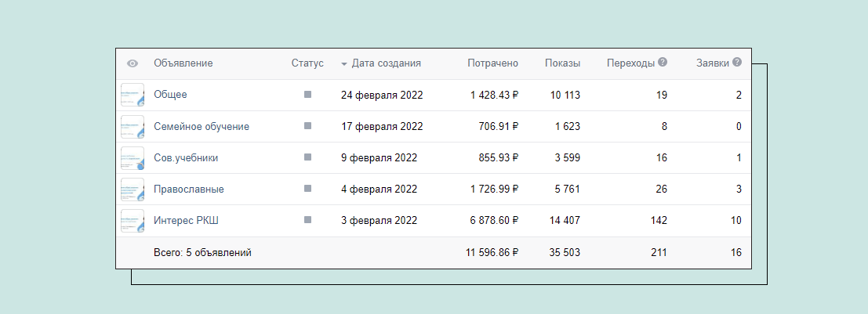Click thumbnail of Сов.учебники ad
The width and height of the screenshot is (868, 314).
(x=133, y=157)
